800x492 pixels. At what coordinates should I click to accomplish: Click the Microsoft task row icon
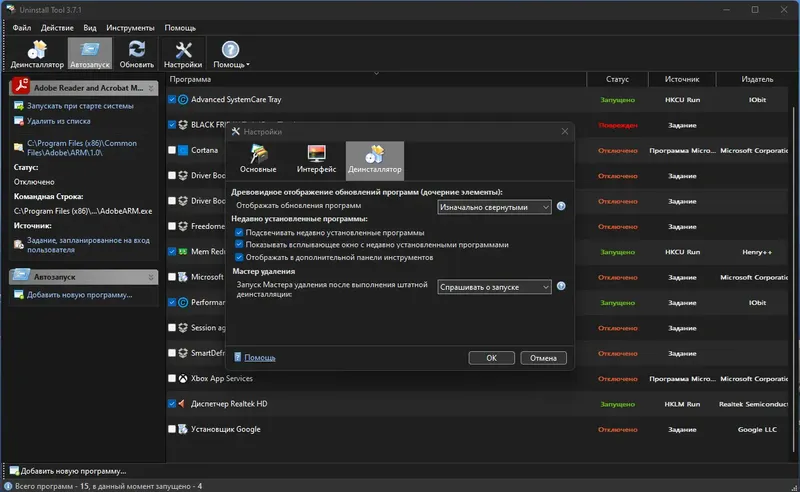[x=183, y=277]
